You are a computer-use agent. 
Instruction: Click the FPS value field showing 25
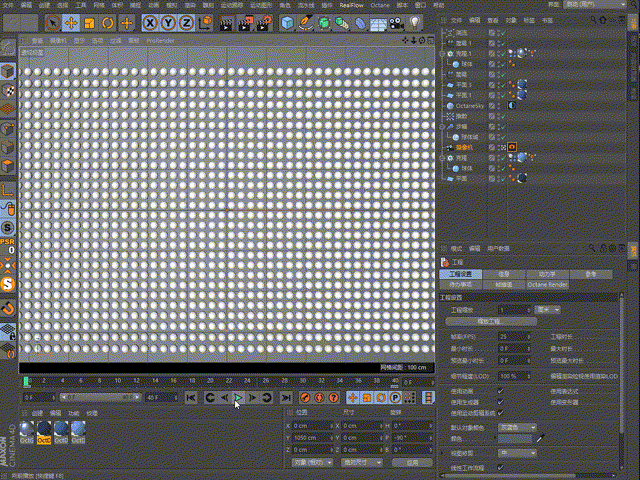tap(514, 337)
